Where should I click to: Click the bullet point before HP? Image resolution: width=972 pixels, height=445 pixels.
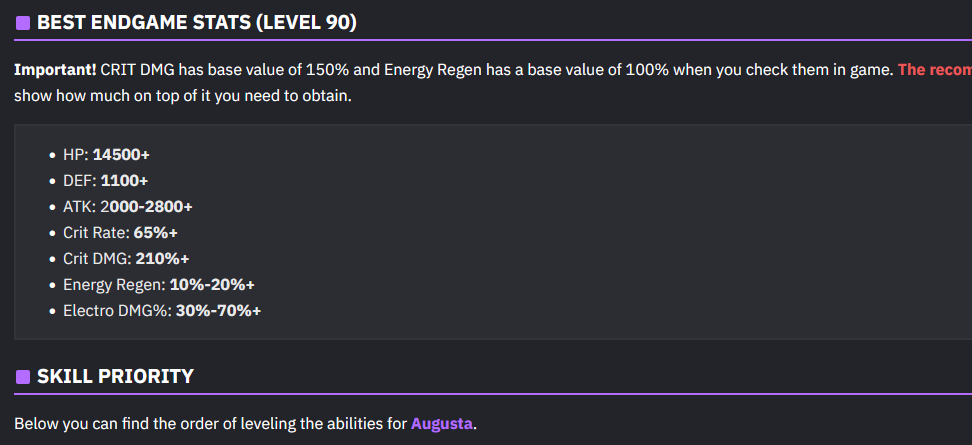coord(53,156)
